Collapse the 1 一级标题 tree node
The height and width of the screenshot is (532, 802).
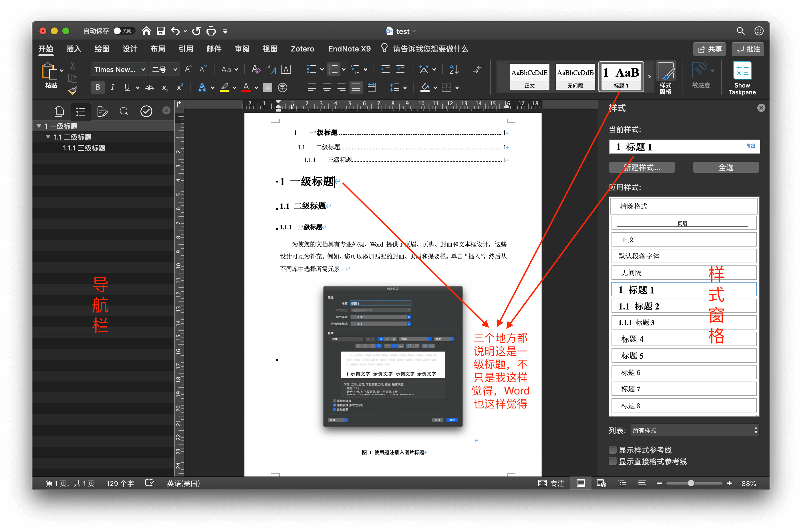[x=39, y=126]
